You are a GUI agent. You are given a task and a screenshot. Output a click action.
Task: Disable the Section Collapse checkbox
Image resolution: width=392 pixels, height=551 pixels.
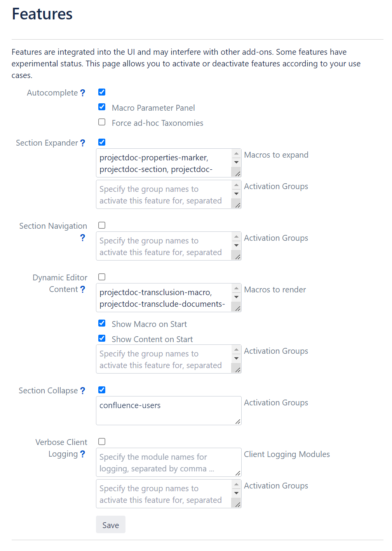(102, 390)
